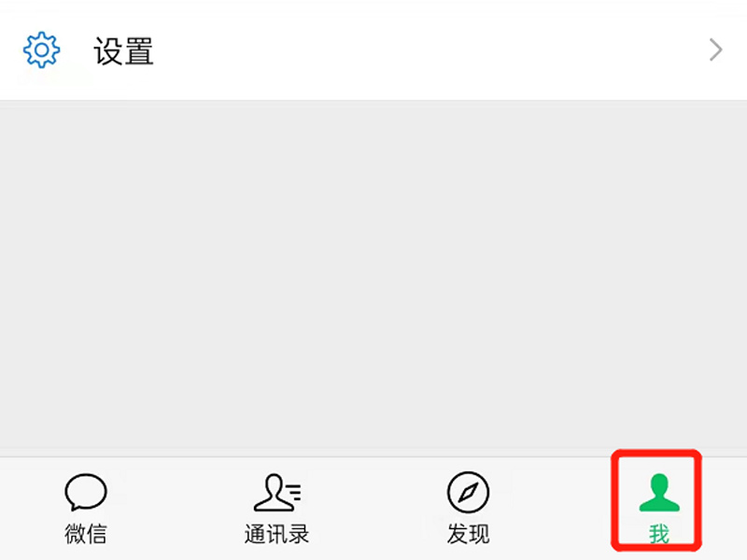The image size is (747, 560).
Task: Open the 通讯录 contacts silhouette icon
Action: pyautogui.click(x=277, y=492)
